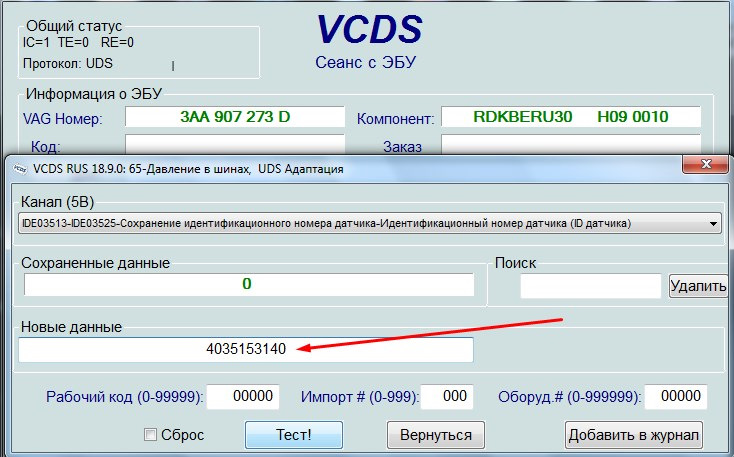Click the Импорт # input field
Viewport: 734px width, 457px height.
click(x=447, y=397)
